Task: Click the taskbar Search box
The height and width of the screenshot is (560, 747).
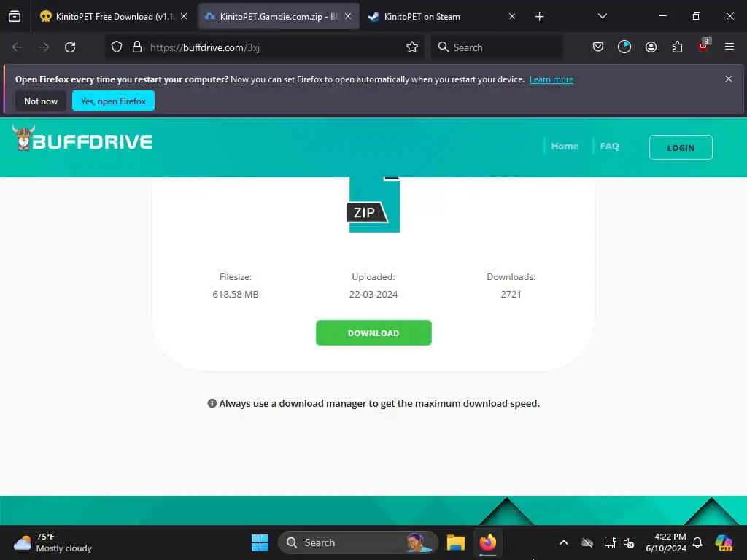Action: click(357, 542)
